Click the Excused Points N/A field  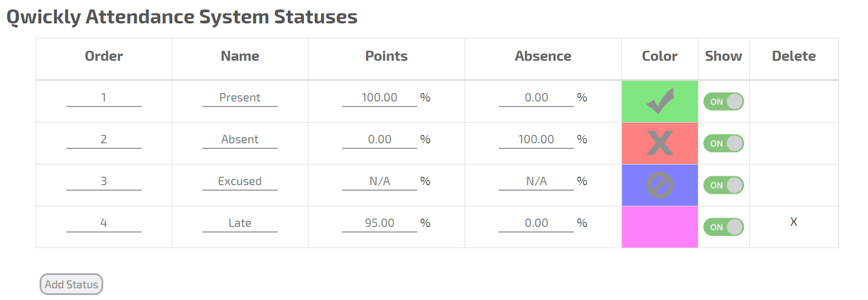coord(379,181)
